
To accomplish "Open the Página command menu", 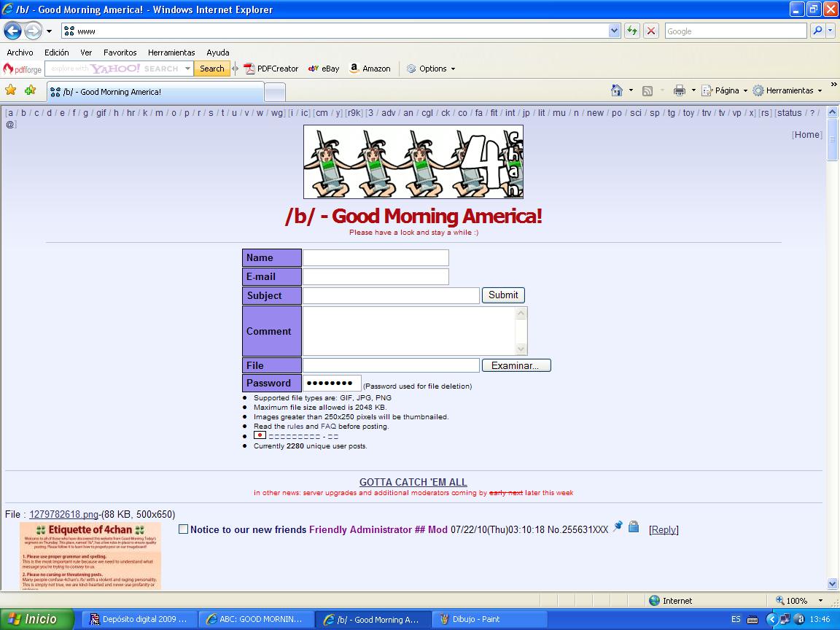I will coord(724,90).
